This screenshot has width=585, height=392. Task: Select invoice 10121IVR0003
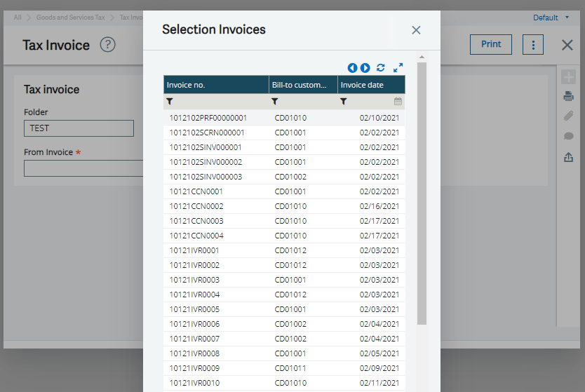tap(284, 280)
